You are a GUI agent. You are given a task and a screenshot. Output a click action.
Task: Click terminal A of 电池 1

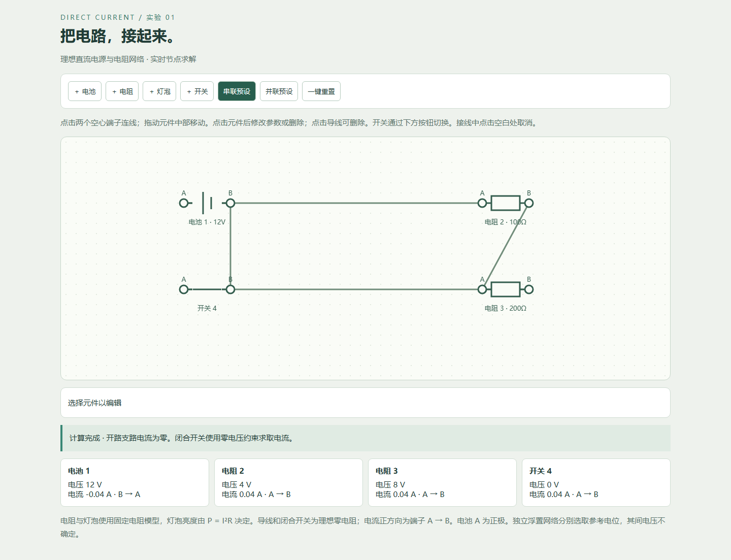184,203
